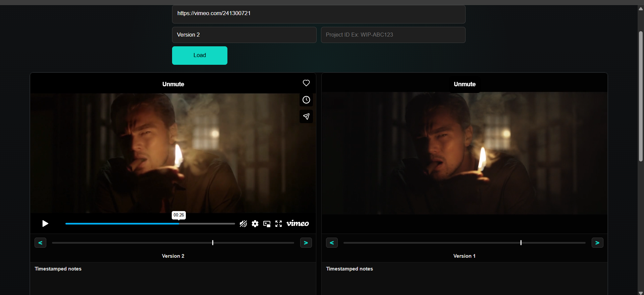Enable picture-in-picture mode
Screen dimensions: 644x295
pos(267,224)
